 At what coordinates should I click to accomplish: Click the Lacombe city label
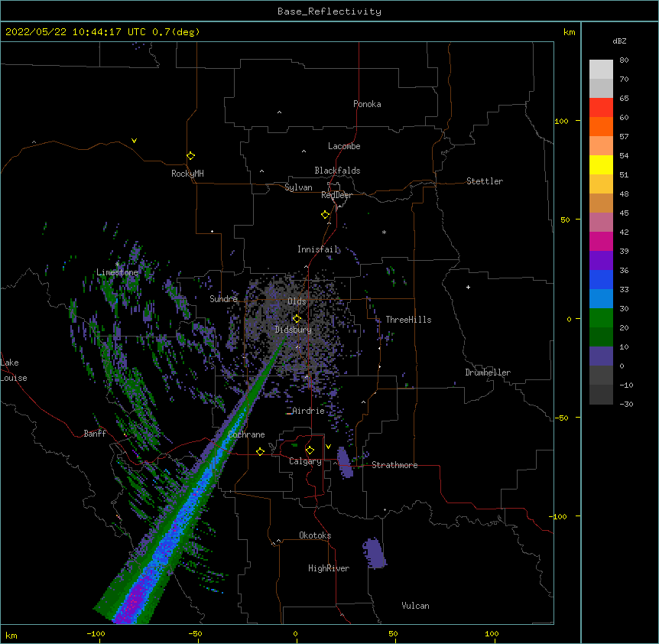(x=344, y=146)
